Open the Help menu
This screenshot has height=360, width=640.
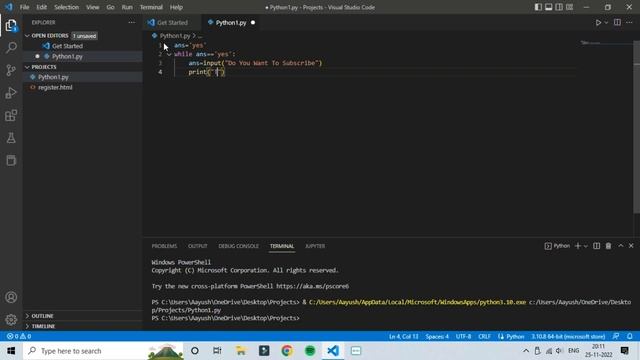[x=176, y=7]
